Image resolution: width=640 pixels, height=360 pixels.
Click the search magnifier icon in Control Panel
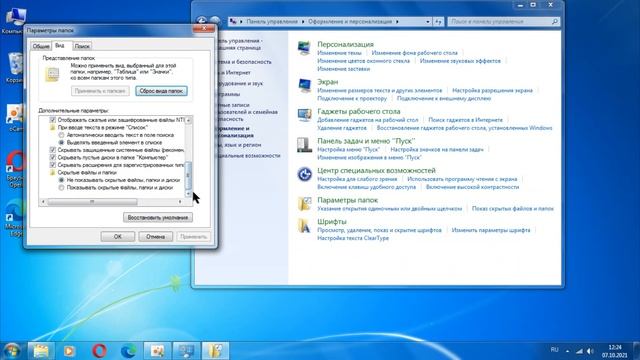click(x=555, y=21)
